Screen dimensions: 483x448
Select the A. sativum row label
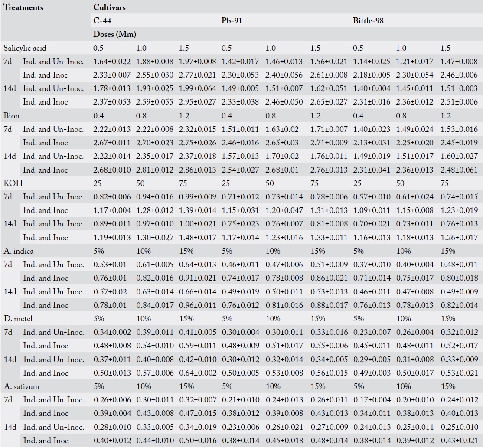[22, 386]
